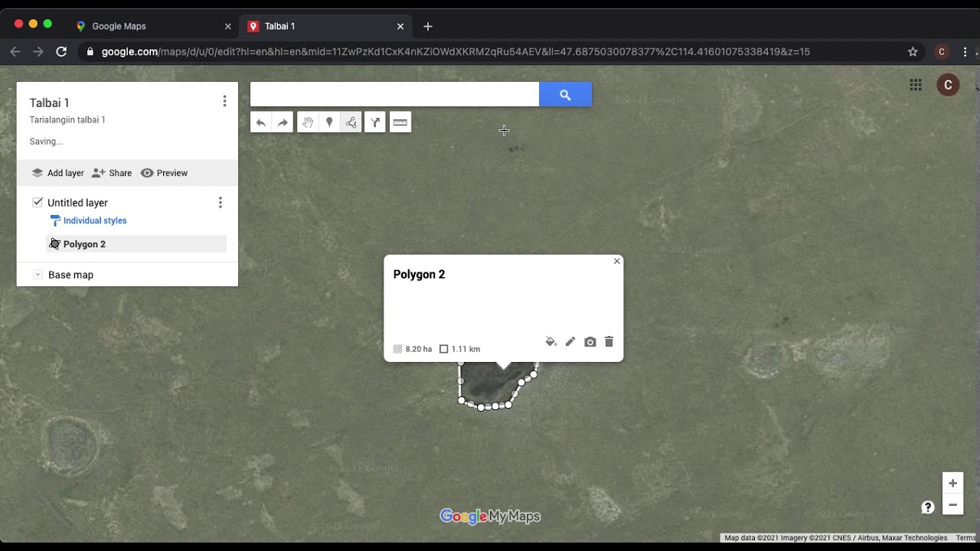Viewport: 980px width, 551px height.
Task: Go forward in browser history
Action: click(x=38, y=52)
